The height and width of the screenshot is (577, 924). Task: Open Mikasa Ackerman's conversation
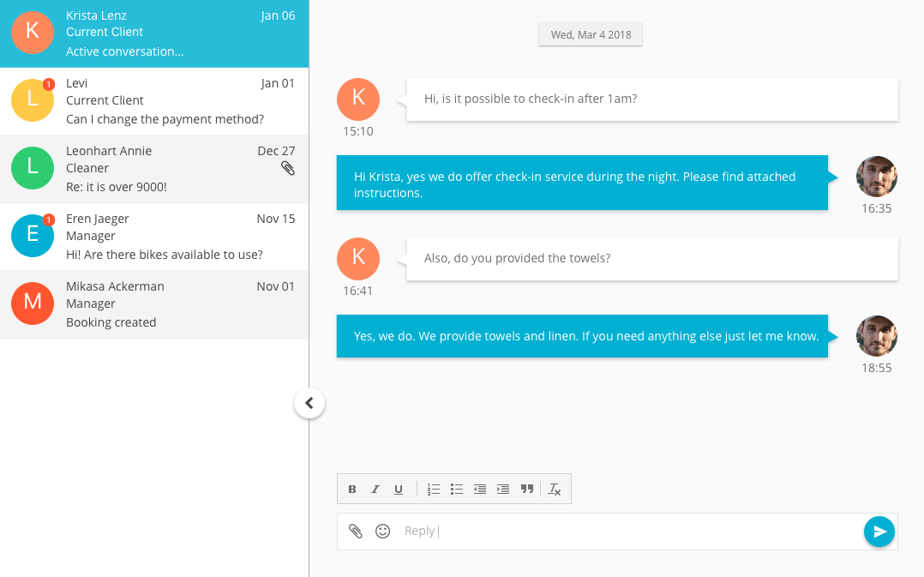click(154, 304)
